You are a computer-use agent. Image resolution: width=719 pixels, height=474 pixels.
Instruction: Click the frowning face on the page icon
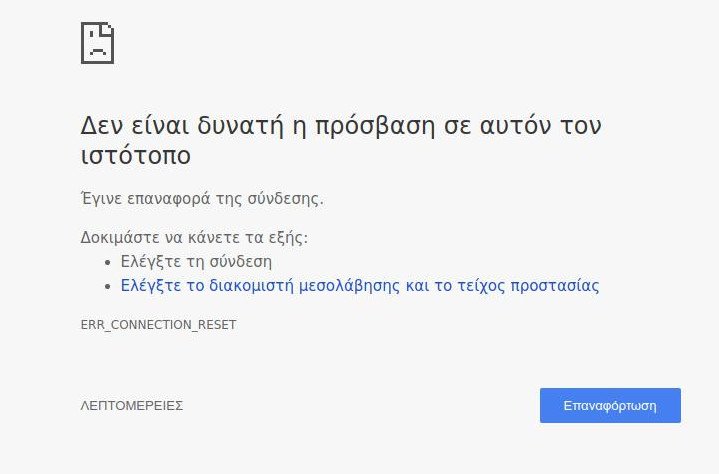pyautogui.click(x=97, y=48)
